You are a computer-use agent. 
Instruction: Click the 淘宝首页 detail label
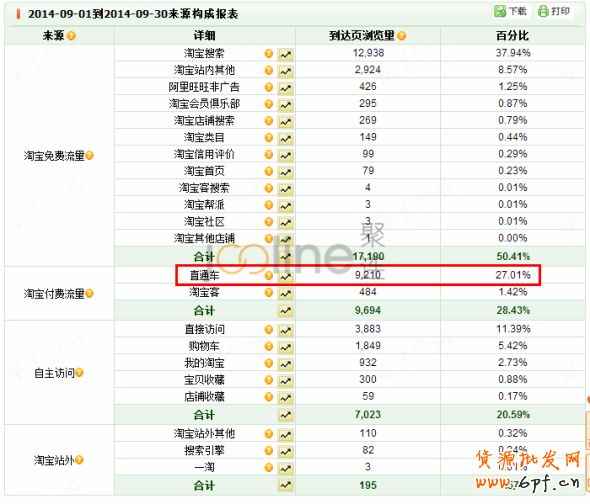point(204,171)
